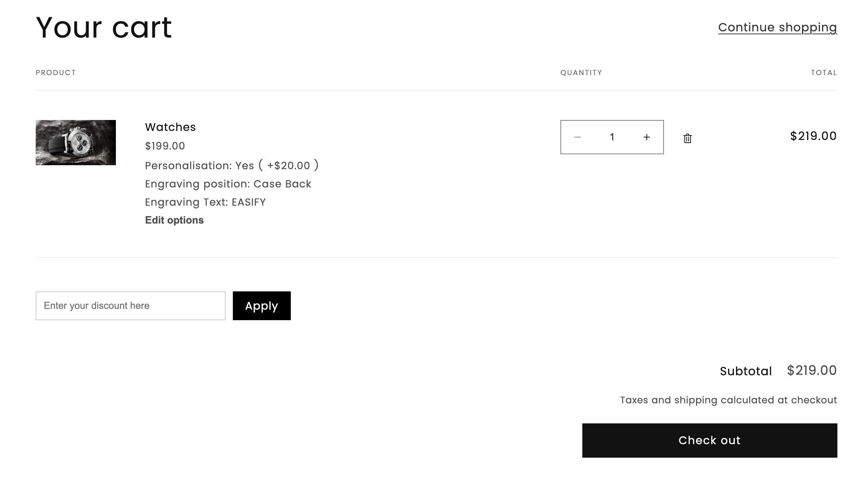
Task: Decrease quantity with the minus icon
Action: (x=577, y=137)
